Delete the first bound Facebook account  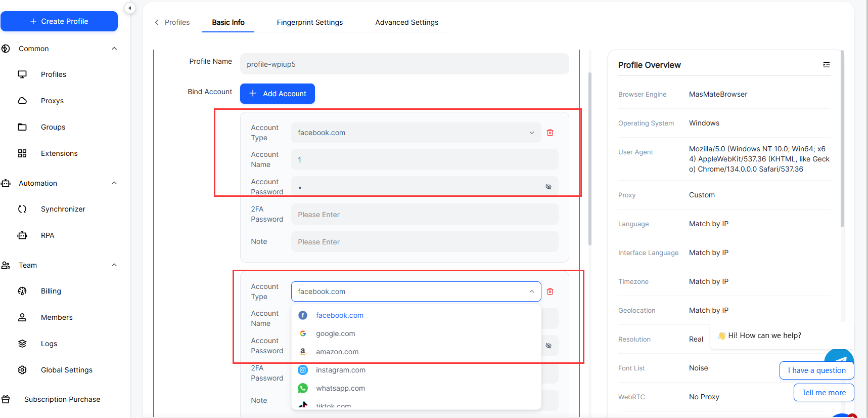coord(550,133)
